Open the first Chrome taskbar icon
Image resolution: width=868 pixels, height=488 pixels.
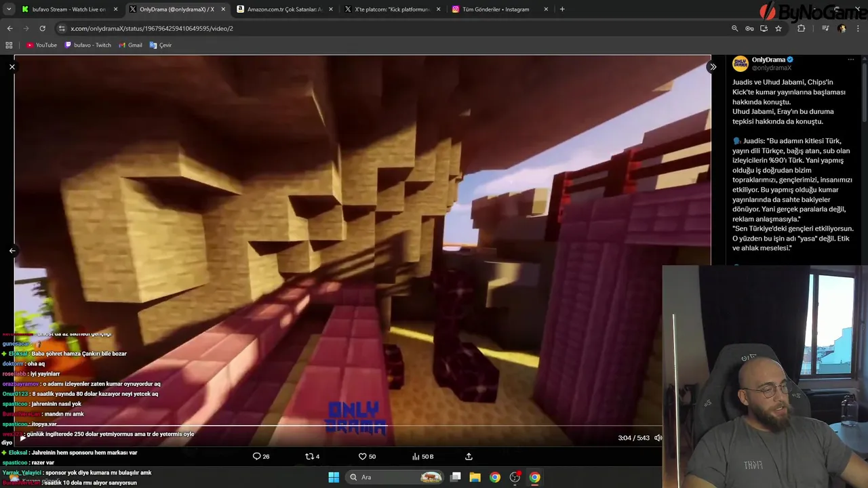pos(495,477)
